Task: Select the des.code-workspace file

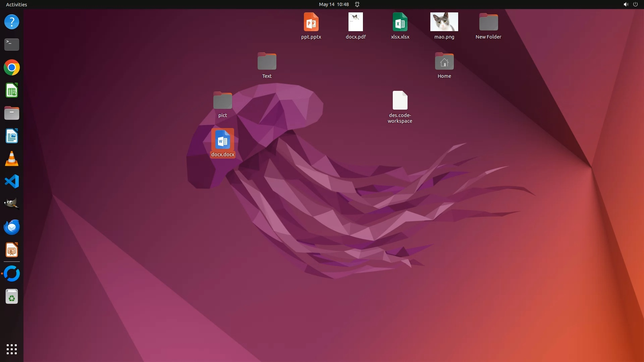Action: (x=400, y=101)
